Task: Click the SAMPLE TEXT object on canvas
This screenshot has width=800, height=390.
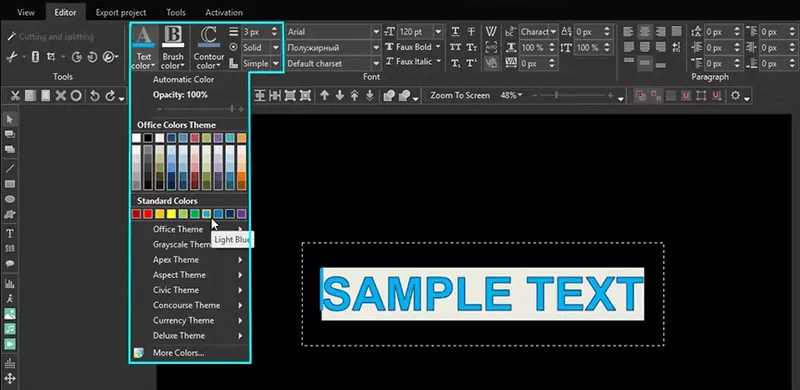Action: (x=483, y=294)
